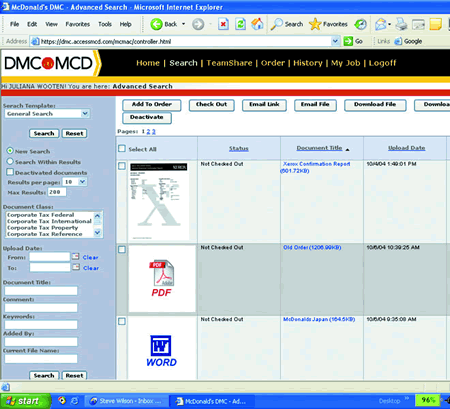Open the Back button history dropdown arrow

183,24
